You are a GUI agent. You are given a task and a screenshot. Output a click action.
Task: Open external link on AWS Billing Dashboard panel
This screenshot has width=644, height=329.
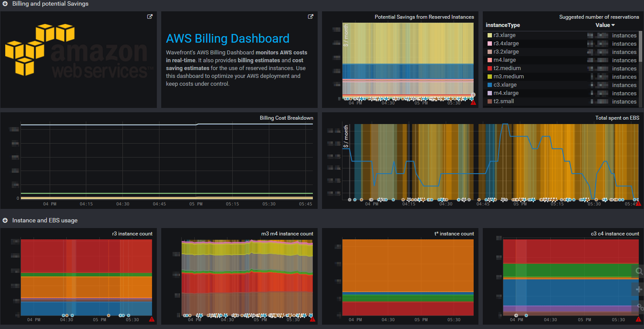click(x=311, y=17)
